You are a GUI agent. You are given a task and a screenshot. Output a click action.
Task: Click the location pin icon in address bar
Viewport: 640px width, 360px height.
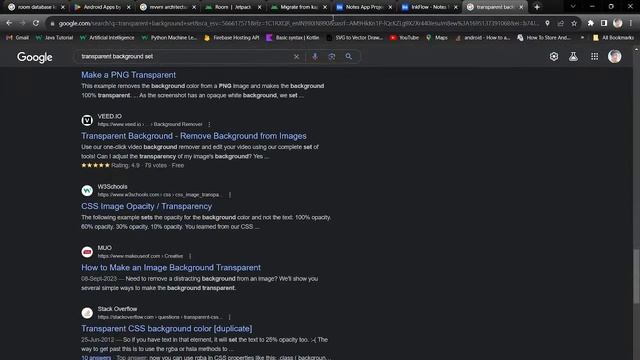coord(547,23)
